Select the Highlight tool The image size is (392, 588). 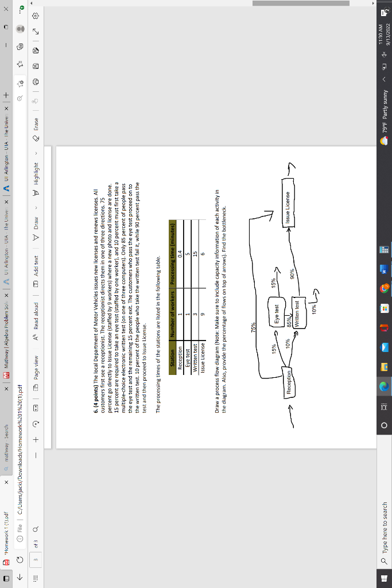click(x=36, y=179)
